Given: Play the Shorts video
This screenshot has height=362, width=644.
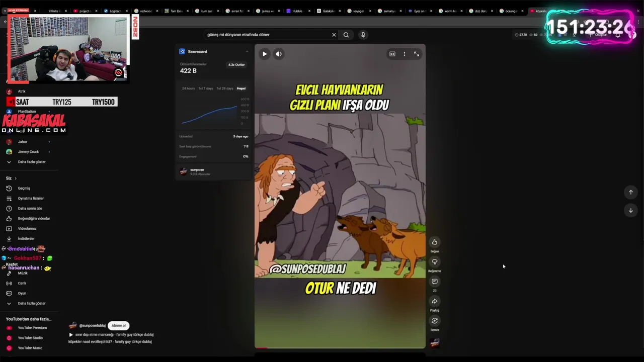Looking at the screenshot, I should 265,54.
